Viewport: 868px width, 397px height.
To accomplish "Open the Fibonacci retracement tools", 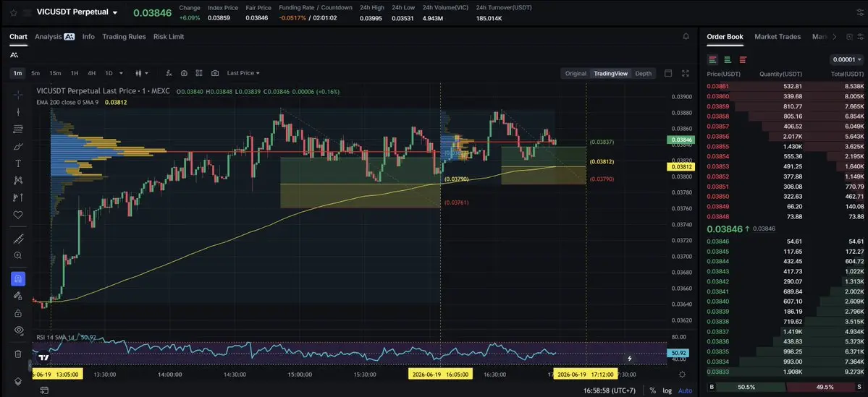I will pyautogui.click(x=17, y=129).
